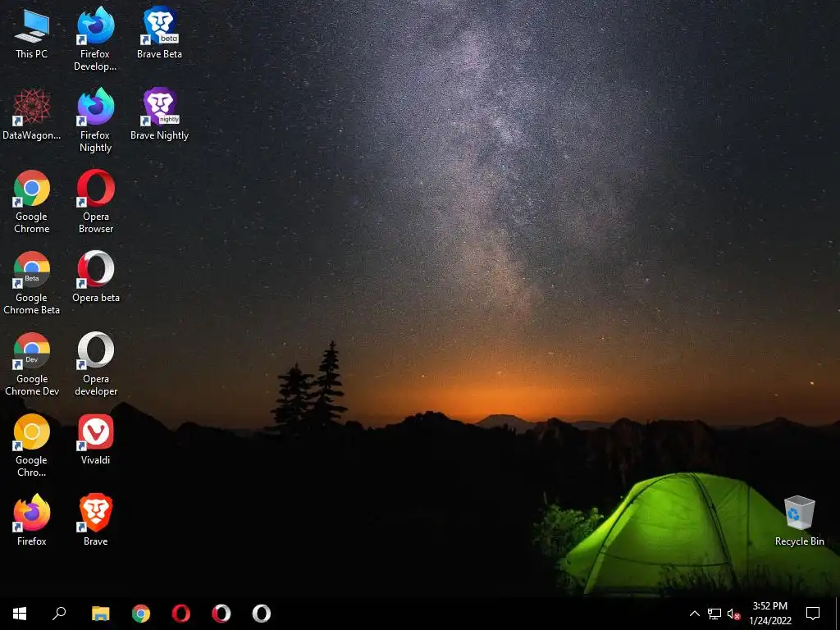Viewport: 840px width, 630px height.
Task: Select the Opera beta desktop shortcut
Action: (96, 277)
